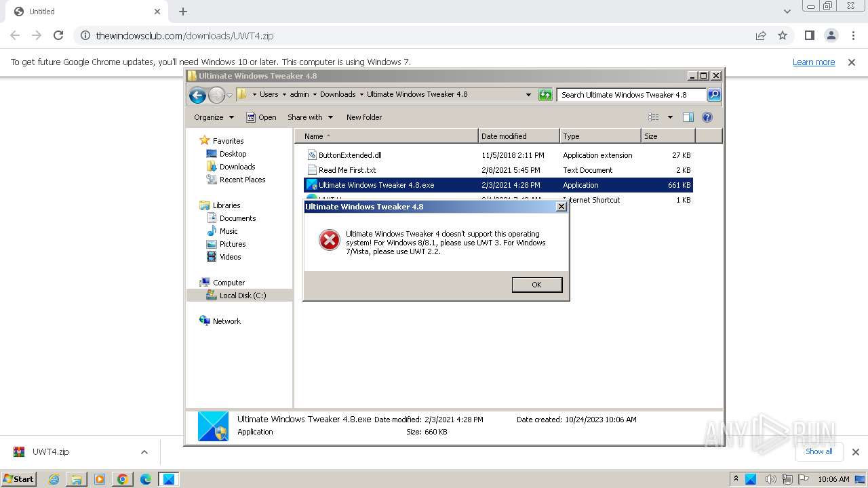Open Downloads in navigation pane
The image size is (868, 488).
[237, 167]
